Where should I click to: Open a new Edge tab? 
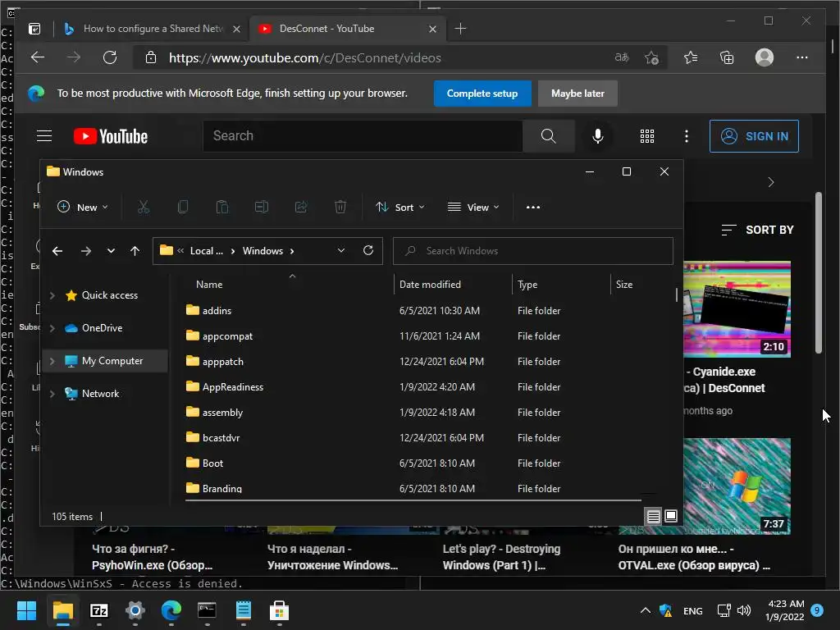tap(460, 29)
